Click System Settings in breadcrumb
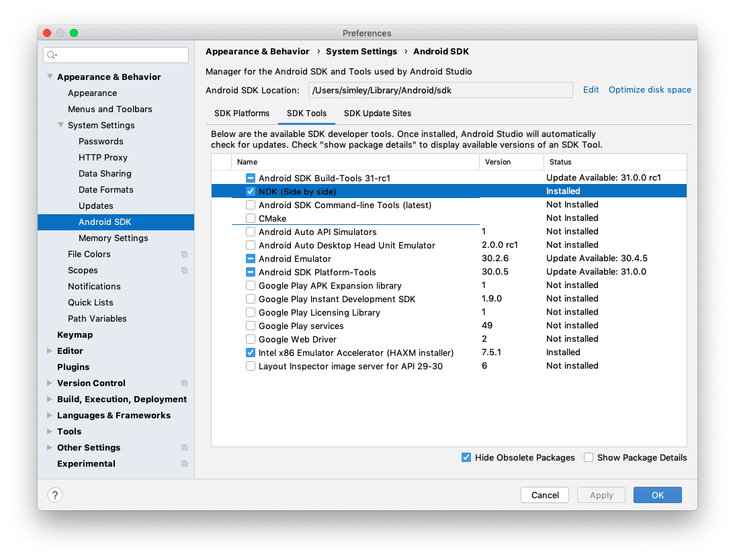This screenshot has height=560, width=735. pos(361,52)
